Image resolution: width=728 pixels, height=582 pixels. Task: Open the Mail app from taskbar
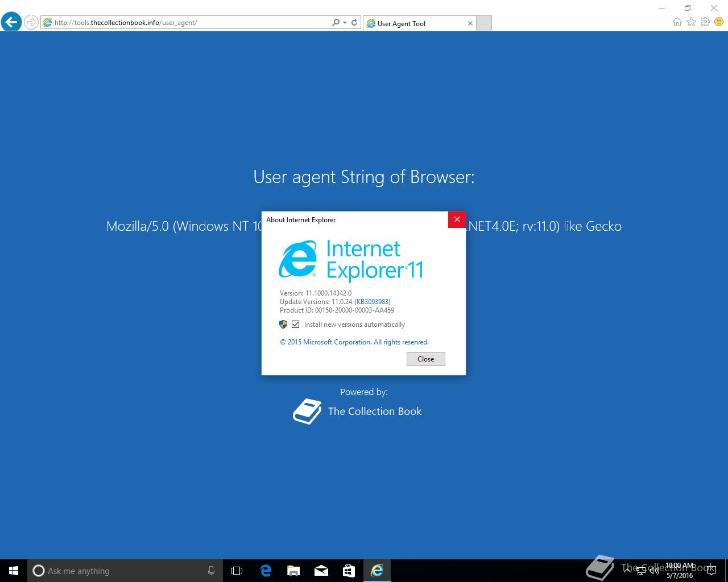321,571
